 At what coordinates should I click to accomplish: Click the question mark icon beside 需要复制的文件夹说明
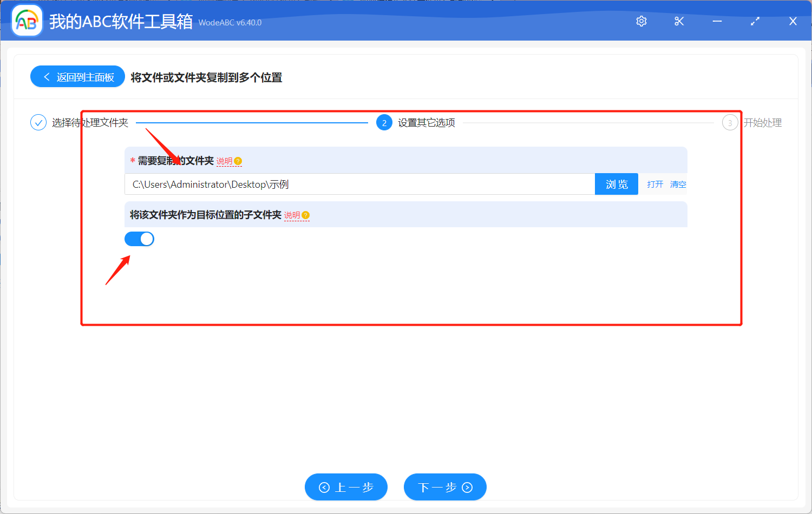(x=239, y=161)
